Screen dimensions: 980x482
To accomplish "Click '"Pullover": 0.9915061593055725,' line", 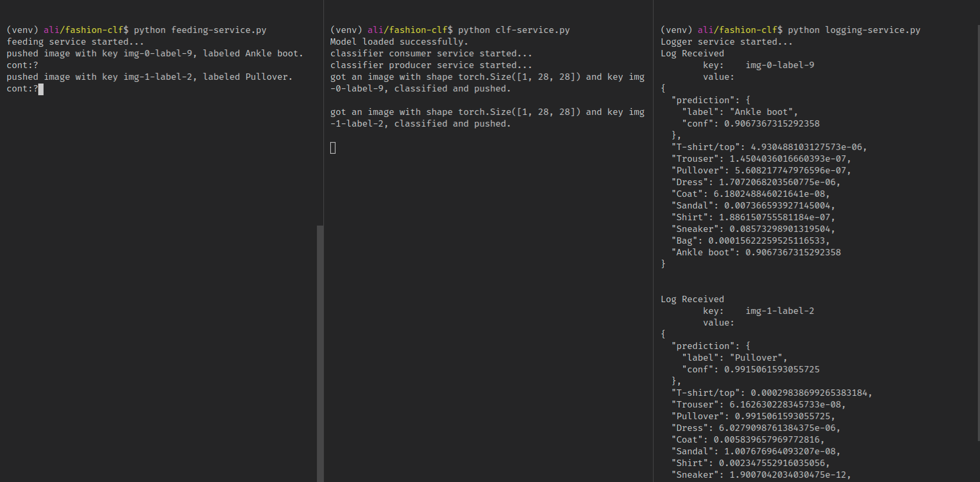I will 753,416.
